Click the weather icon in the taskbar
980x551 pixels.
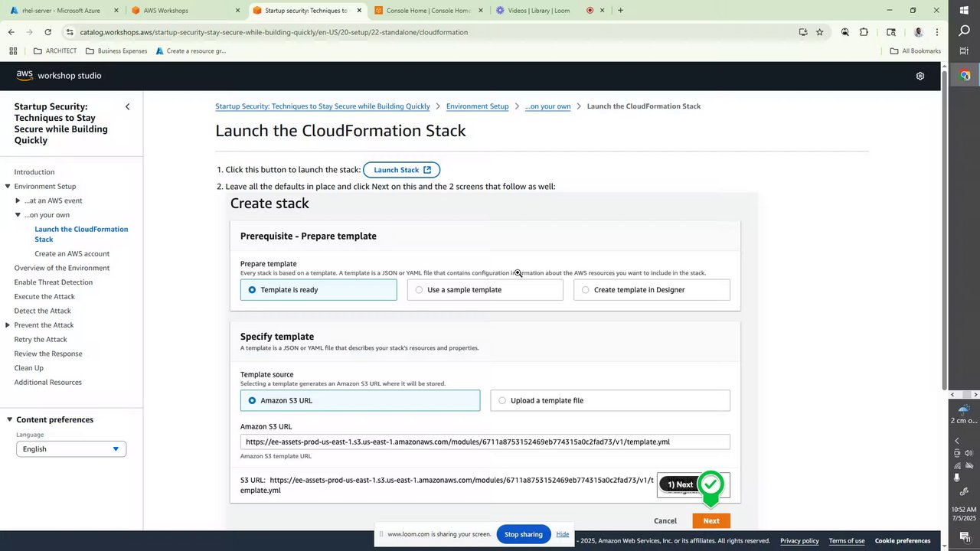964,409
